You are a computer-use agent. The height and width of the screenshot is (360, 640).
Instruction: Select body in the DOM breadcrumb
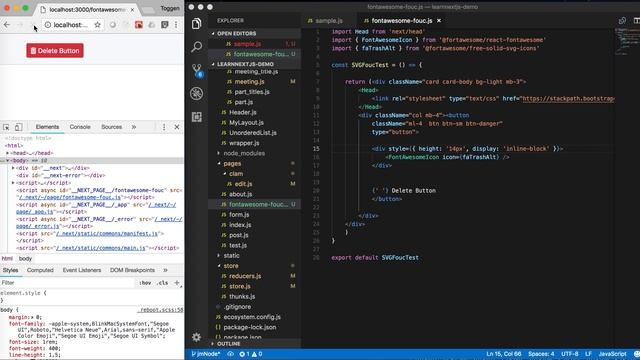[x=25, y=259]
